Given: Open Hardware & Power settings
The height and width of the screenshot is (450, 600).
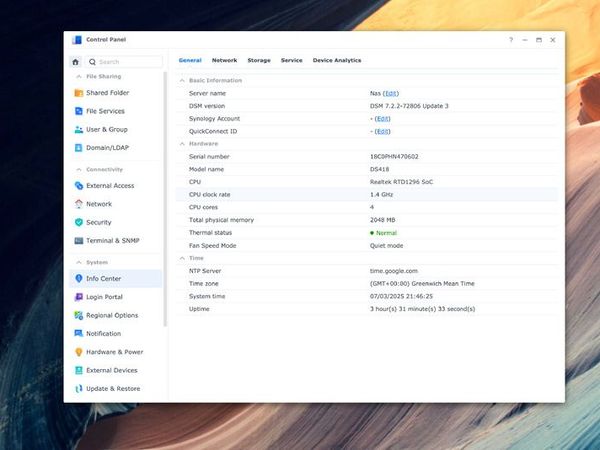Looking at the screenshot, I should 116,352.
